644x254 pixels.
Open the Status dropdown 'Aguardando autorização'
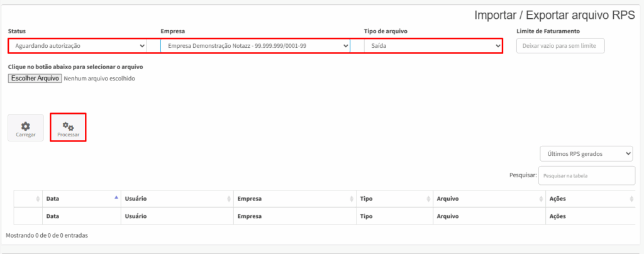tap(77, 46)
